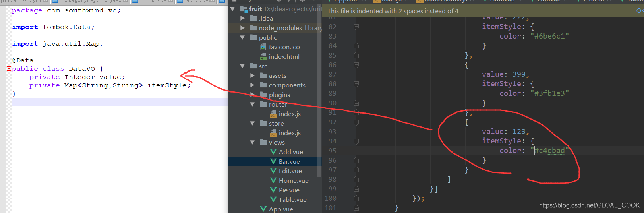Click the node_modules folder icon
The image size is (644, 213).
tap(253, 28)
